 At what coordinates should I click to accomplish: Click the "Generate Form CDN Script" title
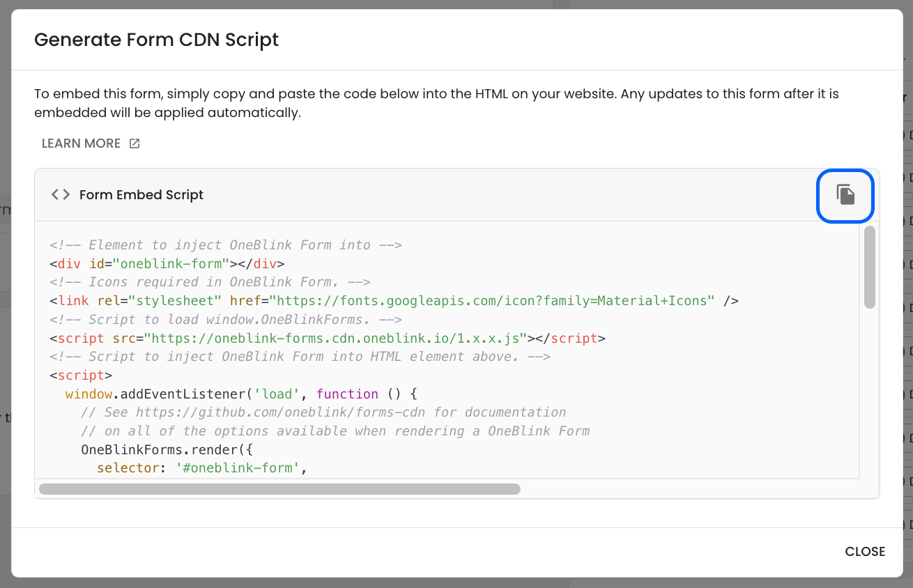(157, 40)
